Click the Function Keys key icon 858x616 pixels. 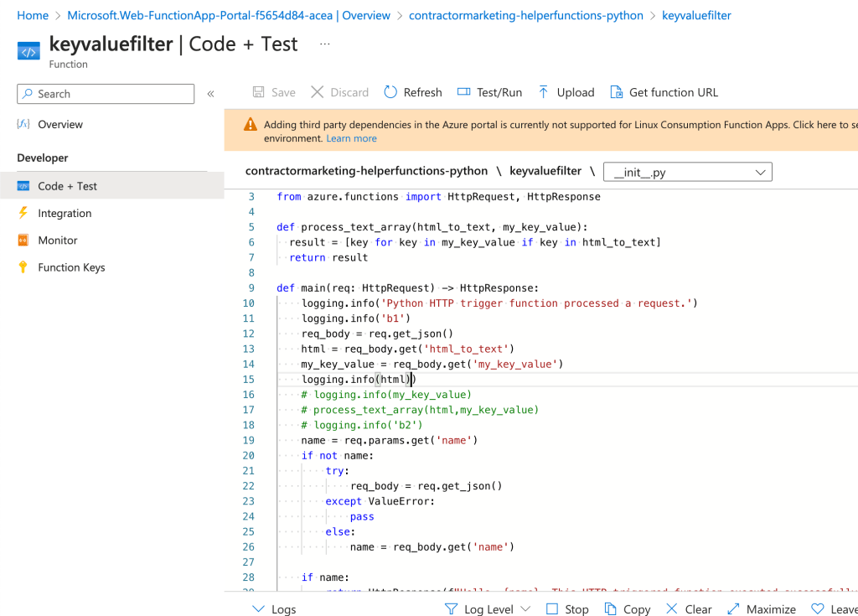[23, 267]
